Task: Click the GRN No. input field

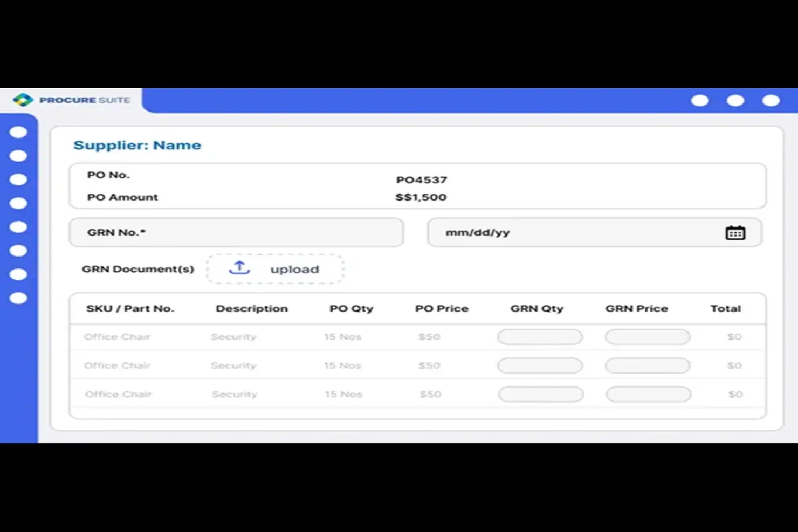Action: tap(236, 232)
